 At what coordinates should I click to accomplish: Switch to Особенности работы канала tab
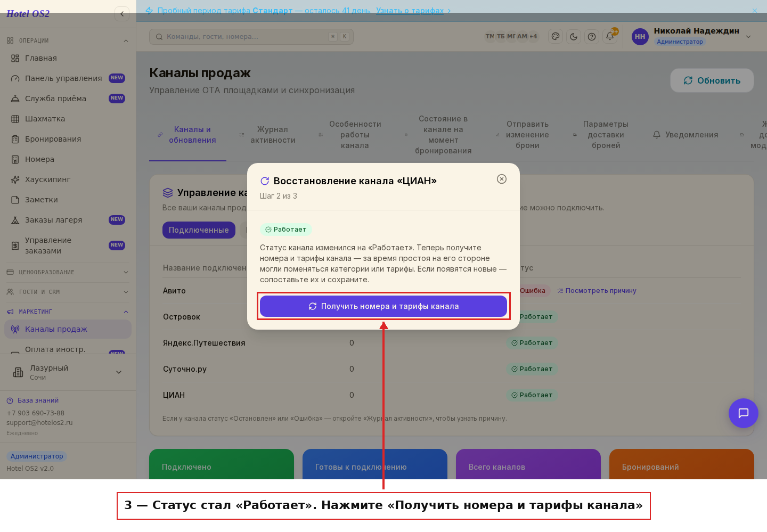(x=350, y=135)
